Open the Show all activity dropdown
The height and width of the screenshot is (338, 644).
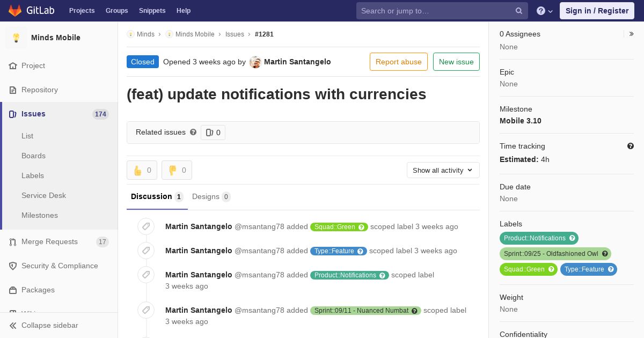(x=443, y=170)
